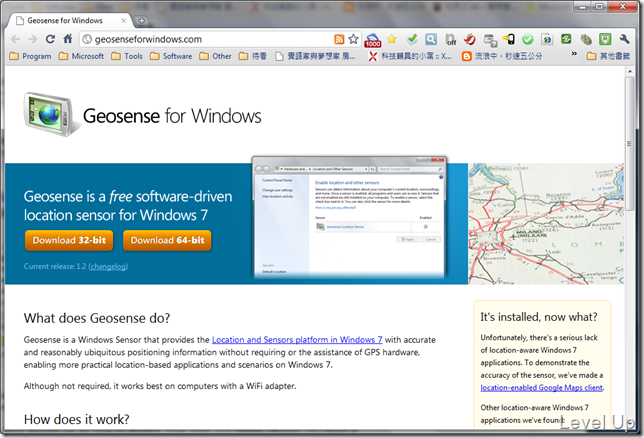644x438 pixels.
Task: Click the phone-with-arrow extension icon
Action: pyautogui.click(x=508, y=39)
